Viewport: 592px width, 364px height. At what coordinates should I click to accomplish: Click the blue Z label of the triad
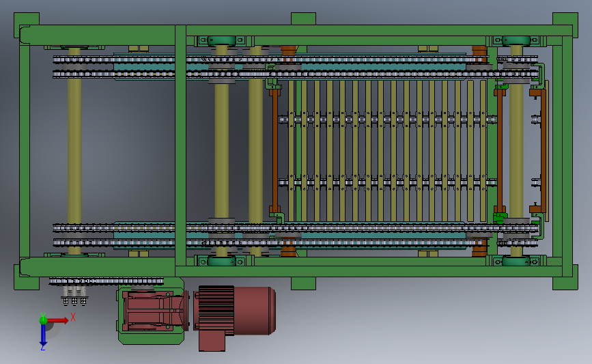click(42, 348)
